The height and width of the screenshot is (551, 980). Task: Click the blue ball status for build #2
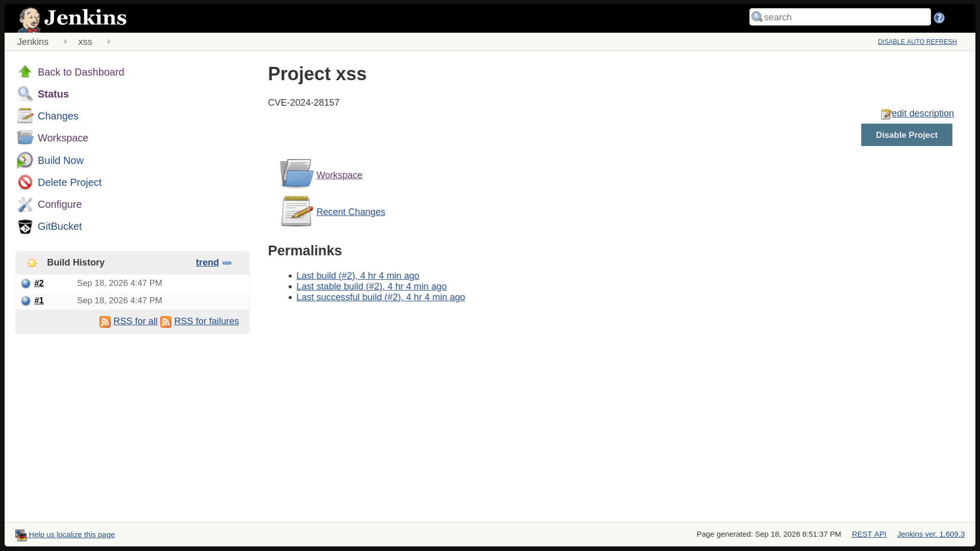(x=26, y=283)
